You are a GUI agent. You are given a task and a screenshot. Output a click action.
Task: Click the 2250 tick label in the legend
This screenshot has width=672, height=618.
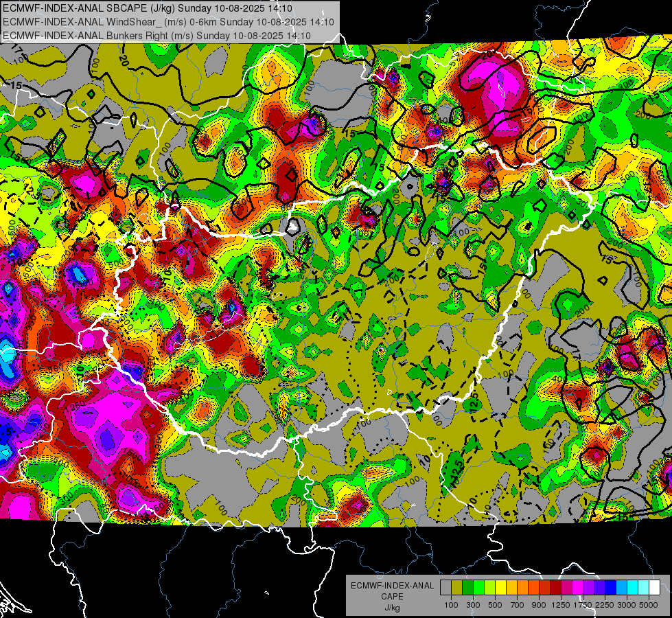[x=605, y=606]
